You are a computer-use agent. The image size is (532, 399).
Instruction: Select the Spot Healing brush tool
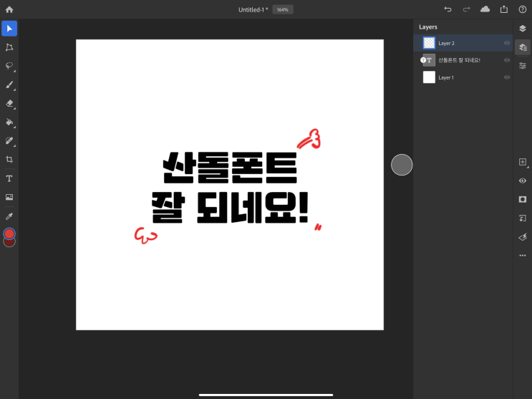point(9,140)
